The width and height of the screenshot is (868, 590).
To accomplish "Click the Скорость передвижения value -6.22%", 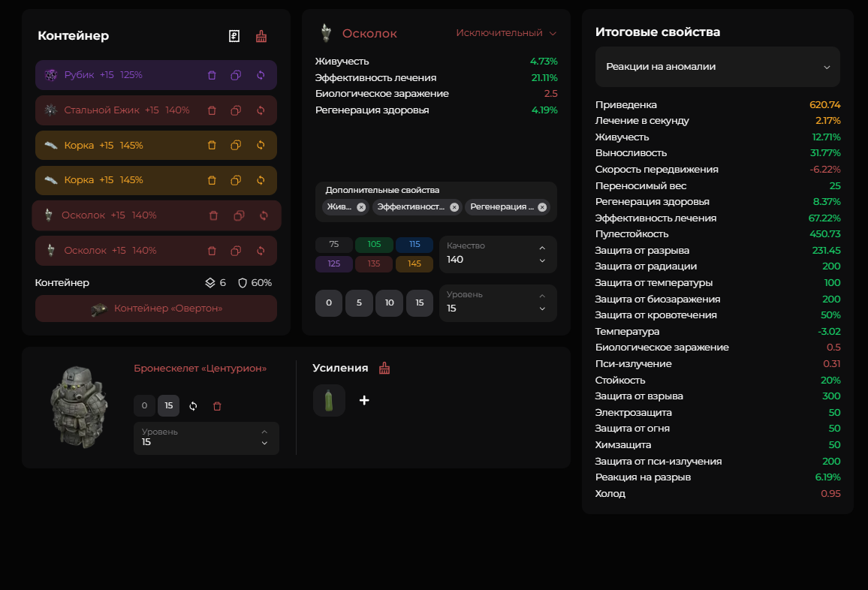I will pos(824,170).
